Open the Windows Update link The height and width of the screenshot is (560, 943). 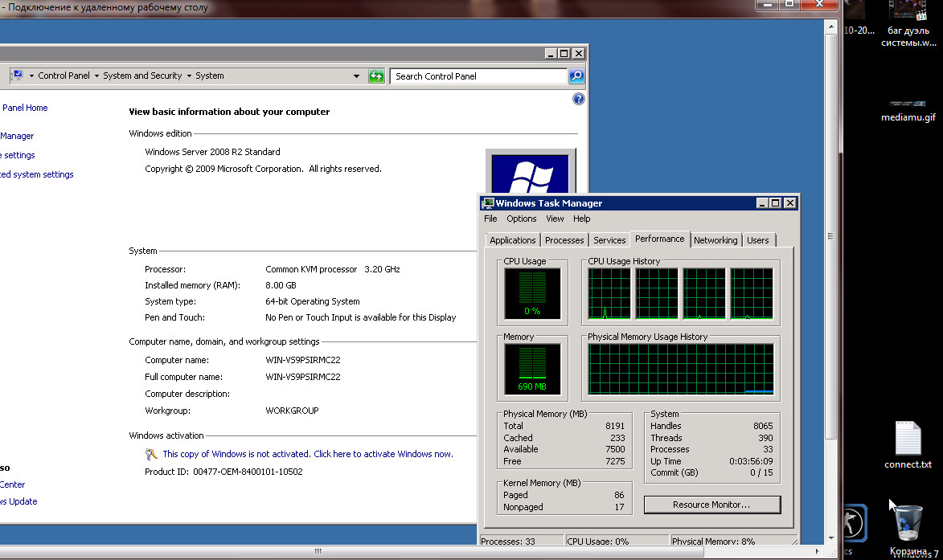coord(18,501)
